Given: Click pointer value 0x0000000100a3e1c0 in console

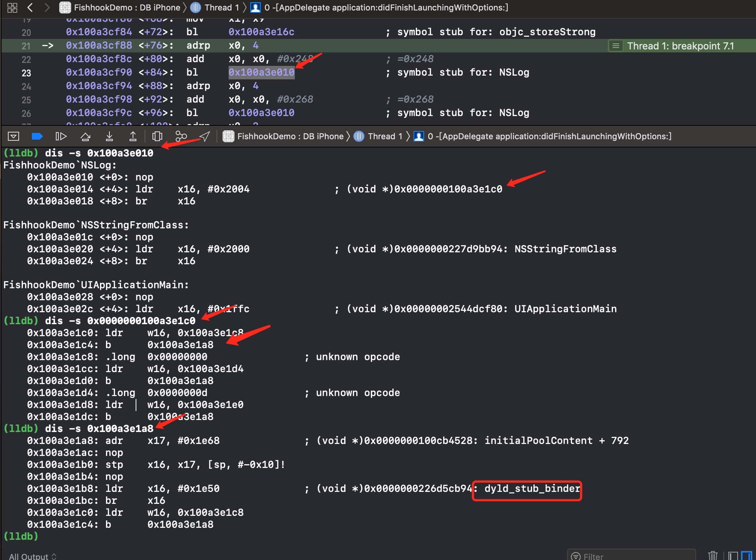Looking at the screenshot, I should pos(448,189).
